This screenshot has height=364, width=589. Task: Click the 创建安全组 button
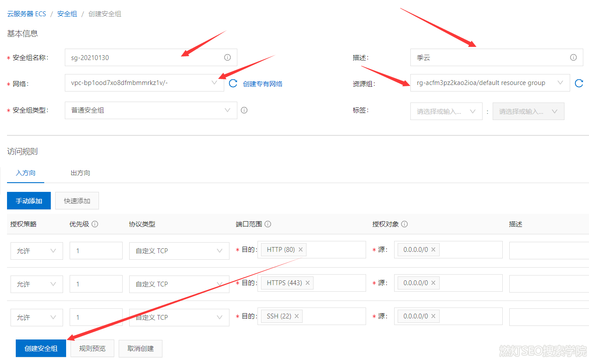pos(41,348)
